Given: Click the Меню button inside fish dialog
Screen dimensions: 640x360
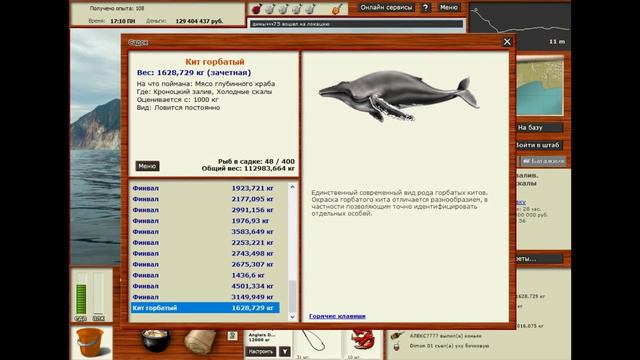Looking at the screenshot, I should click(x=147, y=166).
